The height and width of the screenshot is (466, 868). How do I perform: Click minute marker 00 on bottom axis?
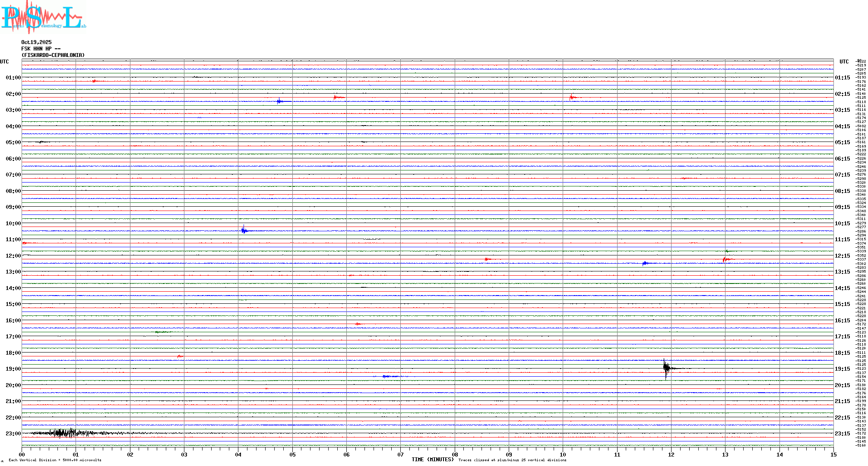click(22, 454)
